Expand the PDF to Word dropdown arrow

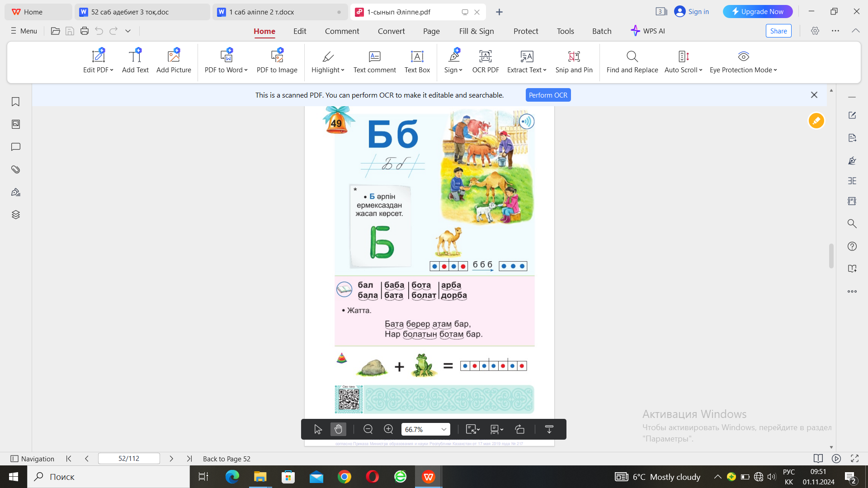(x=246, y=70)
